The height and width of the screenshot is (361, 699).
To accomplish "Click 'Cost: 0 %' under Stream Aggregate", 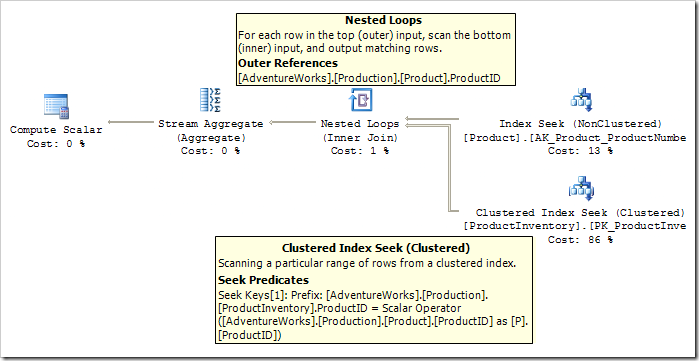I will pos(210,151).
